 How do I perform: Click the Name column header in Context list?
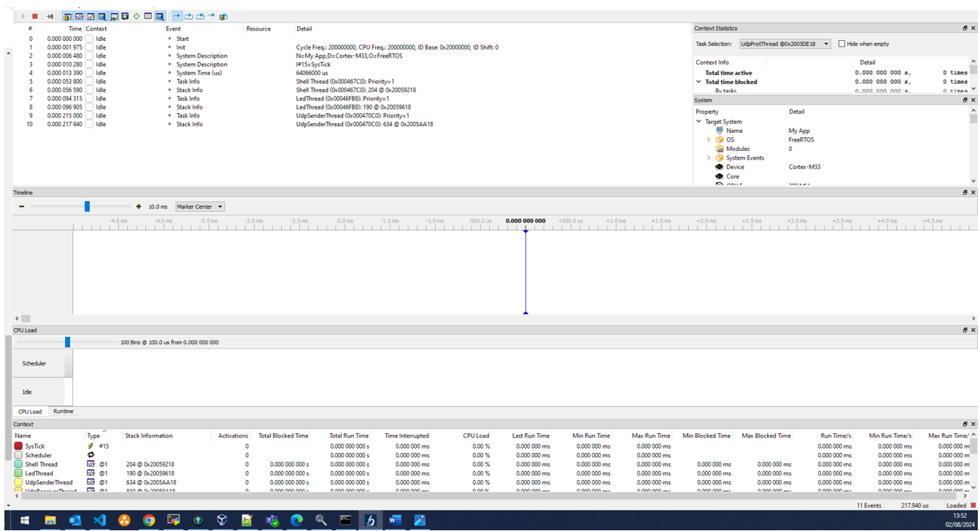click(23, 435)
